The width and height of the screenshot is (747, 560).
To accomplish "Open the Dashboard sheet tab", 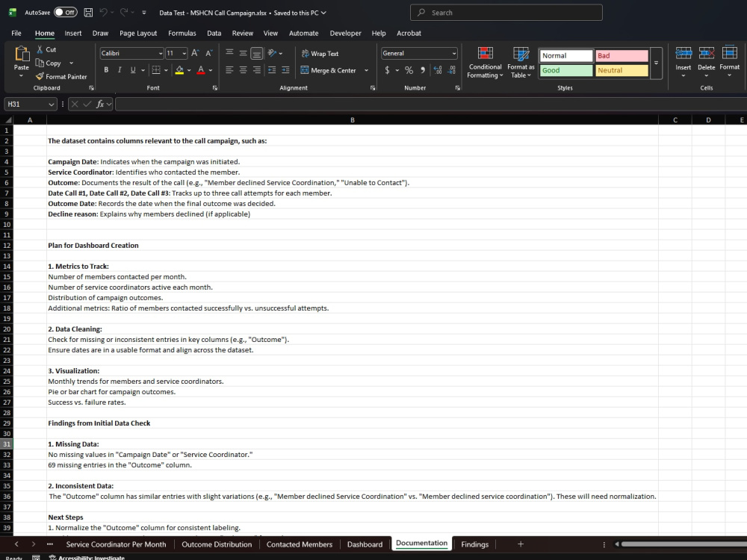I will tap(365, 544).
